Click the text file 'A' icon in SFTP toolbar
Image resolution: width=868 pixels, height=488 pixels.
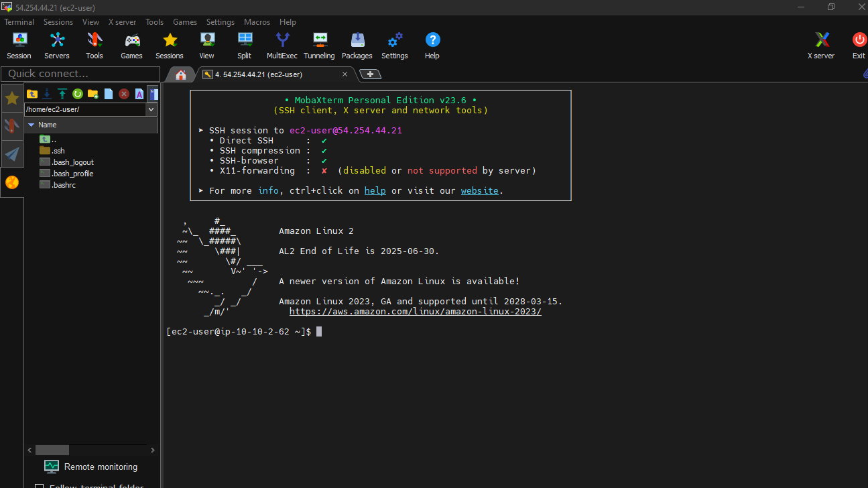(x=139, y=94)
